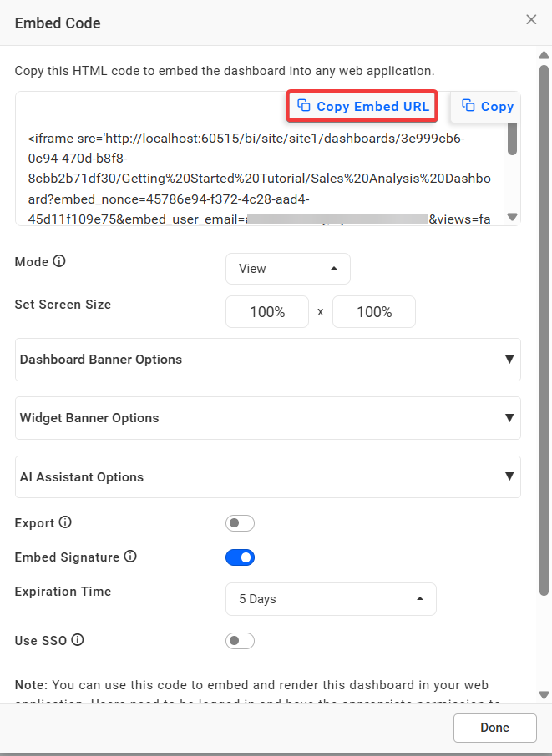Expand the Widget Banner Options section
The image size is (552, 756).
267,418
